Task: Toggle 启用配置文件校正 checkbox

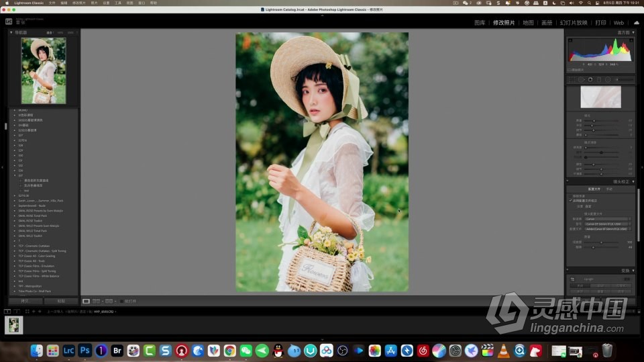Action: point(570,201)
